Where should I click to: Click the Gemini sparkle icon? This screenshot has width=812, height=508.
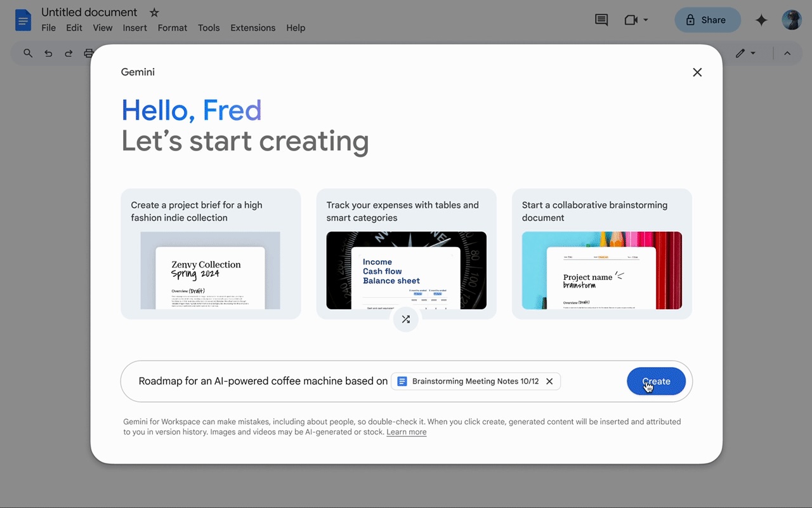[x=761, y=20]
